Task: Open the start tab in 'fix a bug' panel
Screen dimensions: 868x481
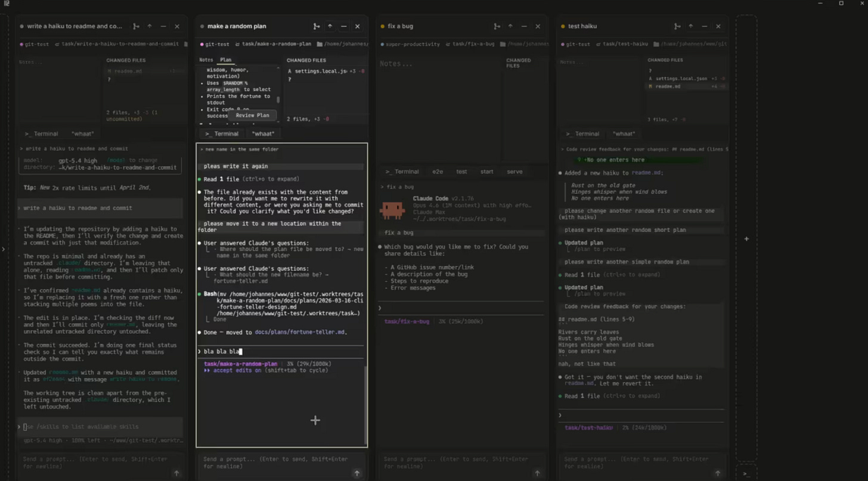Action: click(x=487, y=172)
